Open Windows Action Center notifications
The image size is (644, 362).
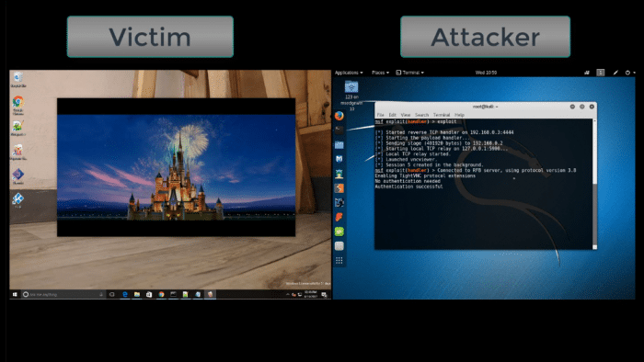(324, 294)
